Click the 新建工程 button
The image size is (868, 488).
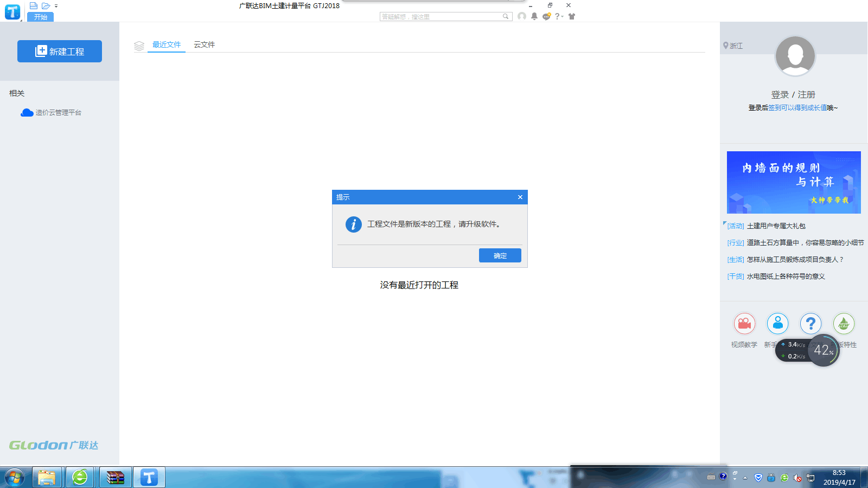pos(60,51)
